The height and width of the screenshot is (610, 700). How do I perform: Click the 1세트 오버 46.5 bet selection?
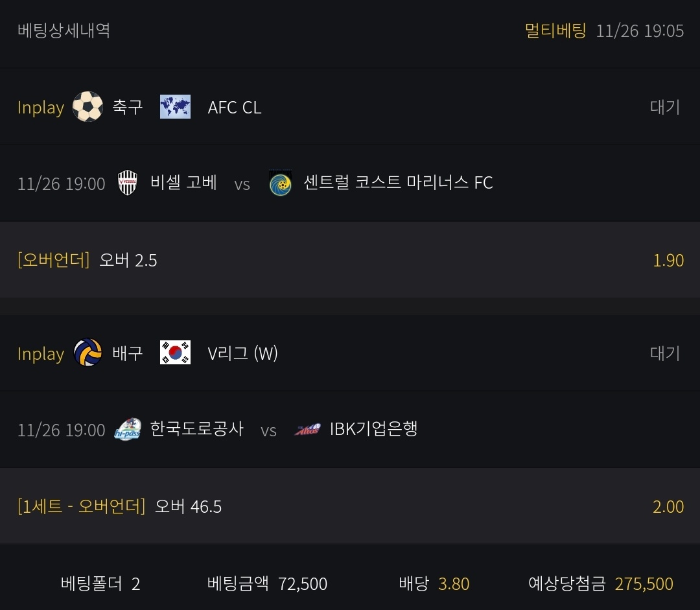click(x=188, y=506)
